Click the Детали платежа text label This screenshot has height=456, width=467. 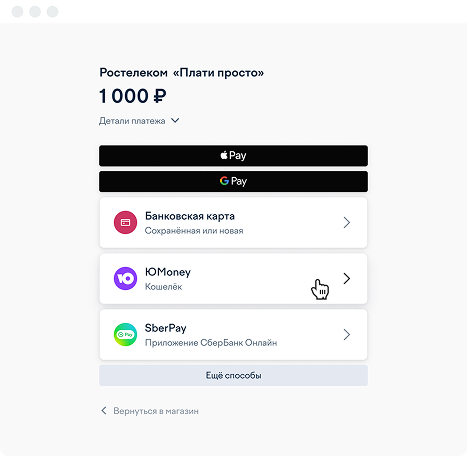pyautogui.click(x=132, y=121)
